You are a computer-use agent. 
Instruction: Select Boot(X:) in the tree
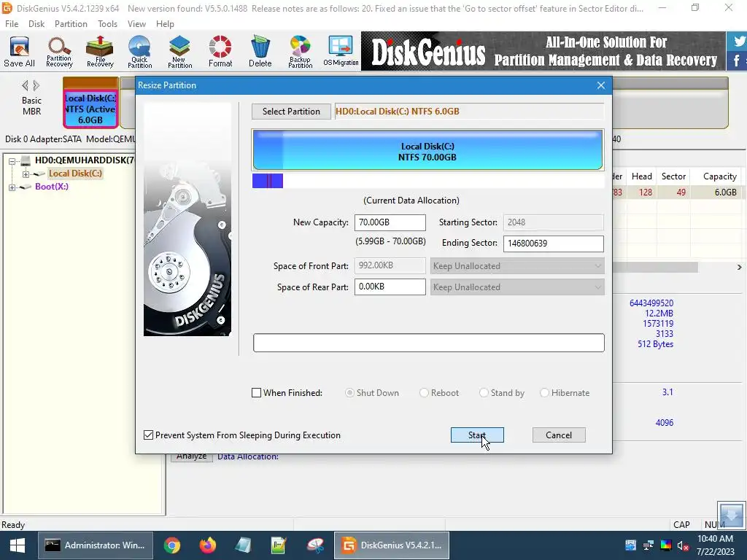(x=52, y=187)
